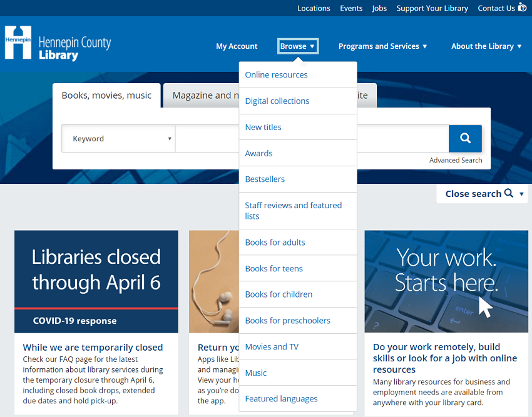The height and width of the screenshot is (417, 532).
Task: Open the Keyword search type dropdown
Action: [x=118, y=139]
